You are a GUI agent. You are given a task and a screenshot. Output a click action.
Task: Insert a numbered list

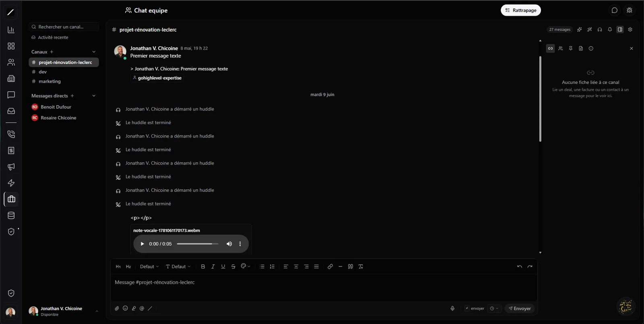(272, 267)
